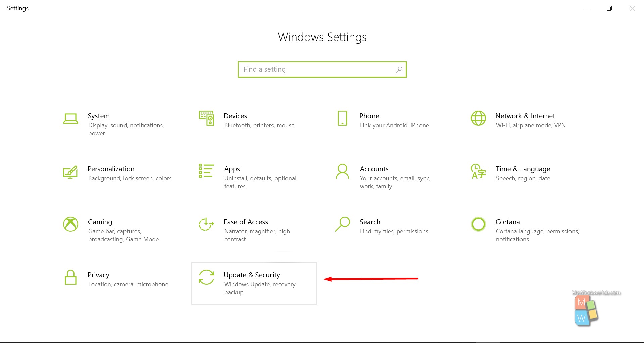Image resolution: width=644 pixels, height=343 pixels.
Task: Select the Gaming heading
Action: 100,222
